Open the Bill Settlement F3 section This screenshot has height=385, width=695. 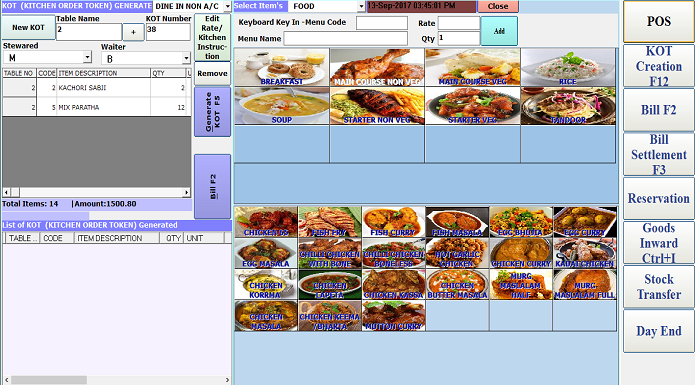coord(659,154)
